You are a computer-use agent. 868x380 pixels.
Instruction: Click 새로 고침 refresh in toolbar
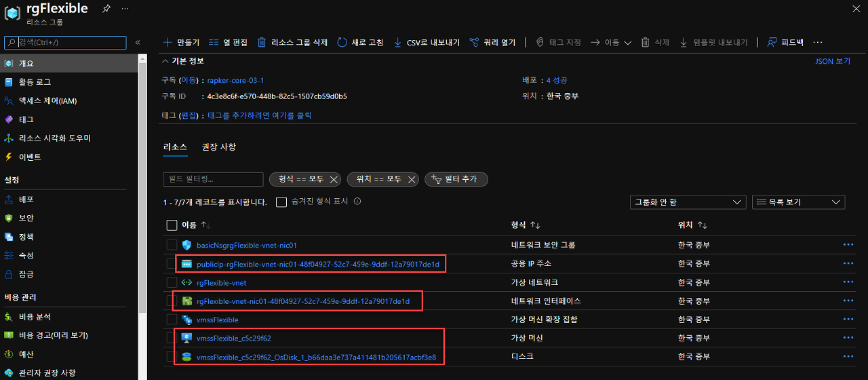(x=360, y=42)
